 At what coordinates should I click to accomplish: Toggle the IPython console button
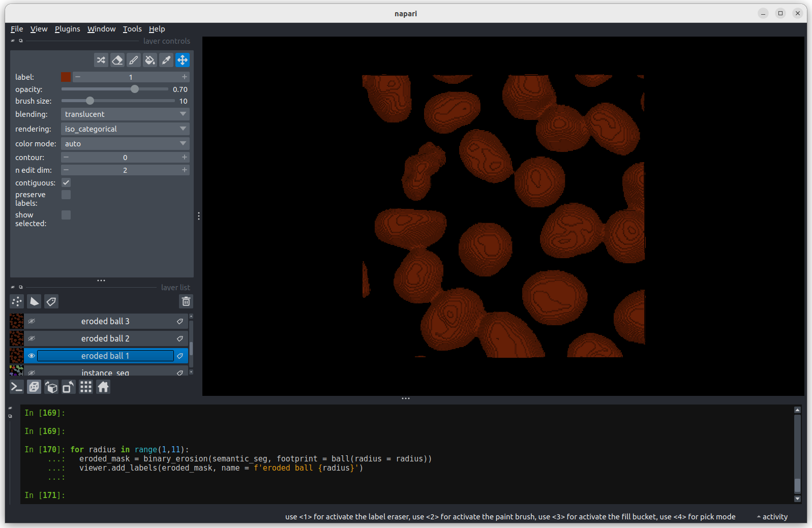click(x=17, y=387)
